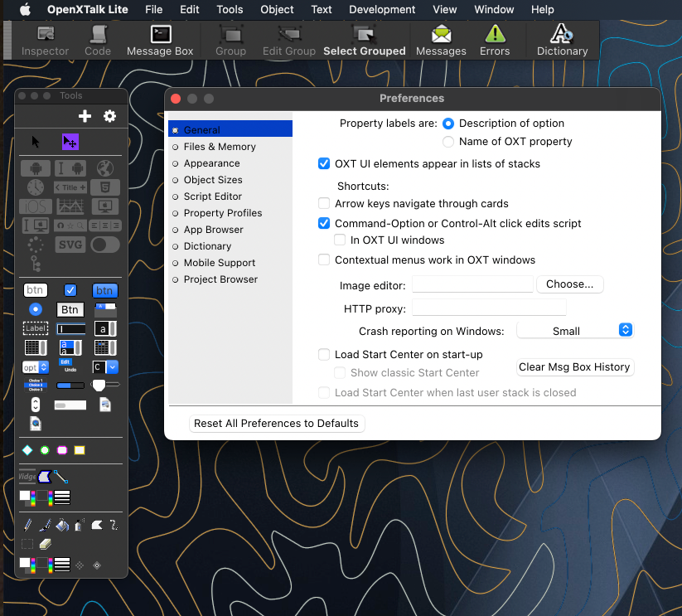
Task: Select the eraser paint tool
Action: tap(45, 544)
